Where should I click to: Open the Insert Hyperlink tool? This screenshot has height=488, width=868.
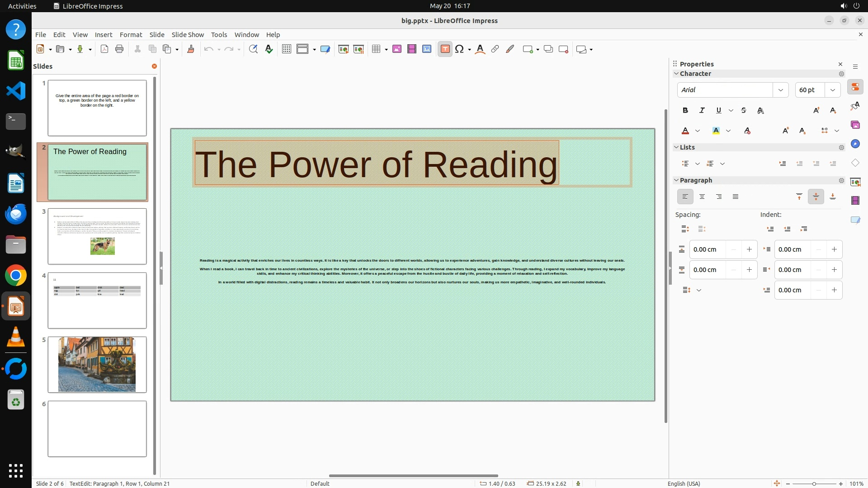click(x=495, y=49)
